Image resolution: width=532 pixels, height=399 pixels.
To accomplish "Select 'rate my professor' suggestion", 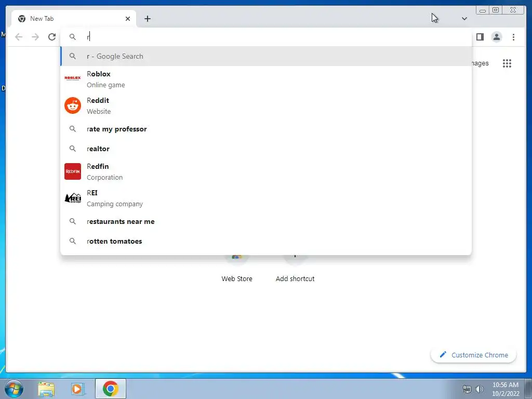I will click(266, 129).
